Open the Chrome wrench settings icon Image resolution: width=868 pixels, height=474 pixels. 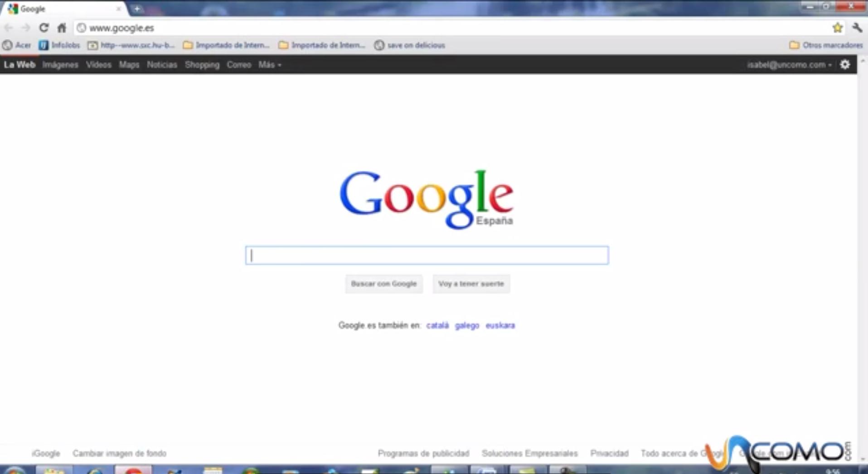pos(857,28)
